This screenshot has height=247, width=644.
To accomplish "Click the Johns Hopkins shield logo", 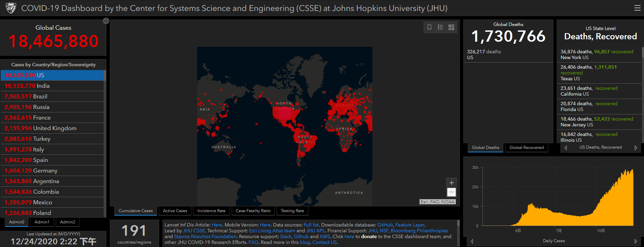I will pyautogui.click(x=11, y=8).
